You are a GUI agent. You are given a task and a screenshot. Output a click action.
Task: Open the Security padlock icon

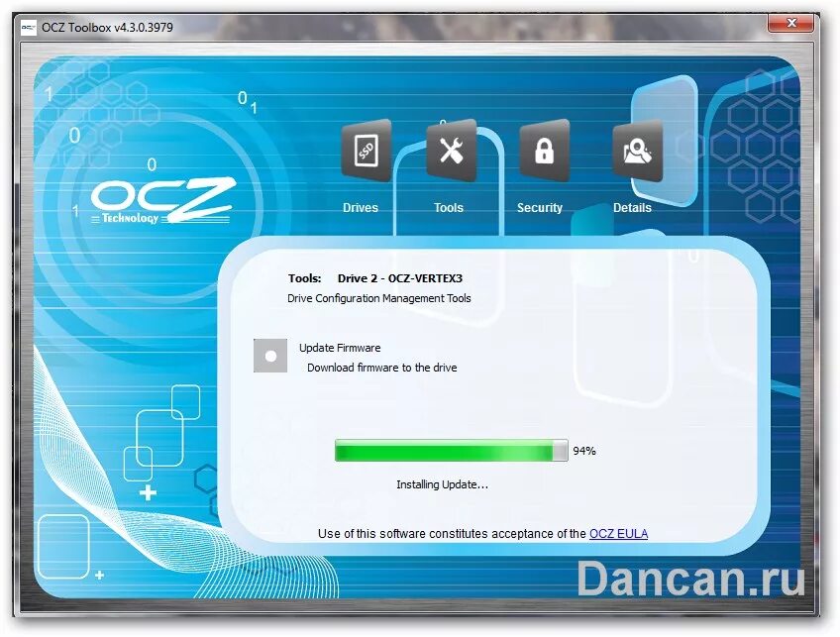click(544, 151)
